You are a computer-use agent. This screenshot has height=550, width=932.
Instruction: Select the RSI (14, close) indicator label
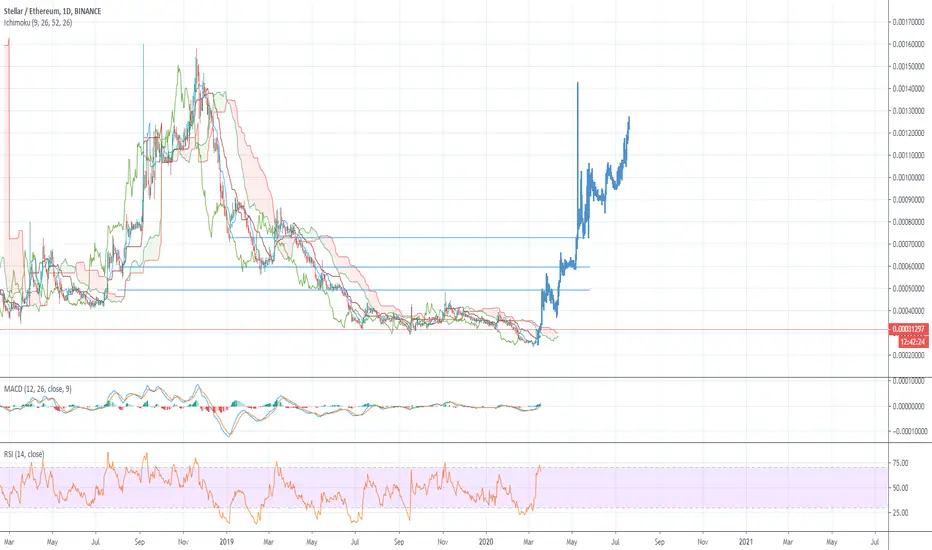point(24,454)
